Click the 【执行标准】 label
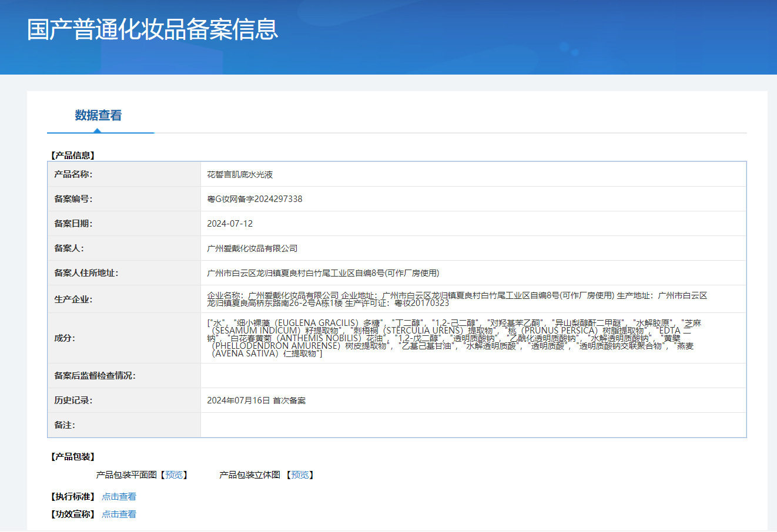This screenshot has width=777, height=532. 73,497
